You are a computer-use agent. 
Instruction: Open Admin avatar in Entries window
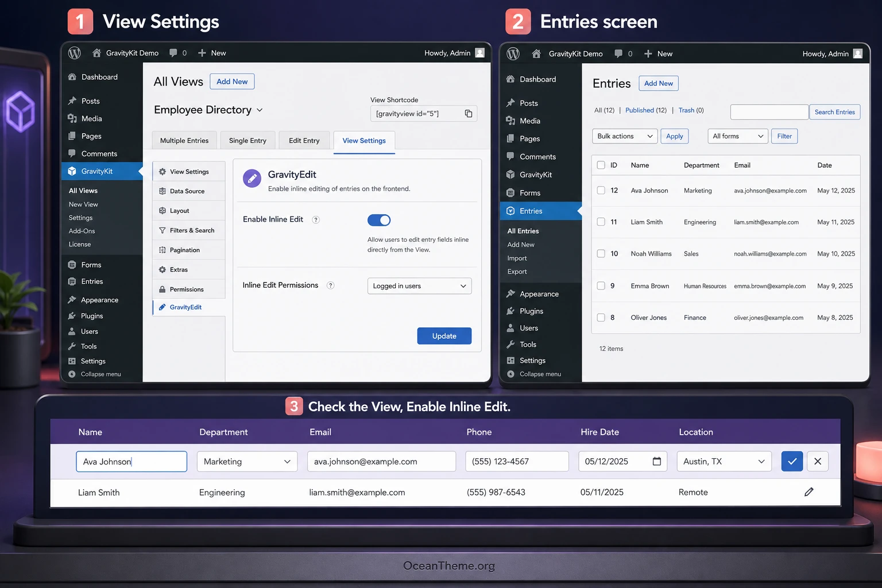pos(858,54)
